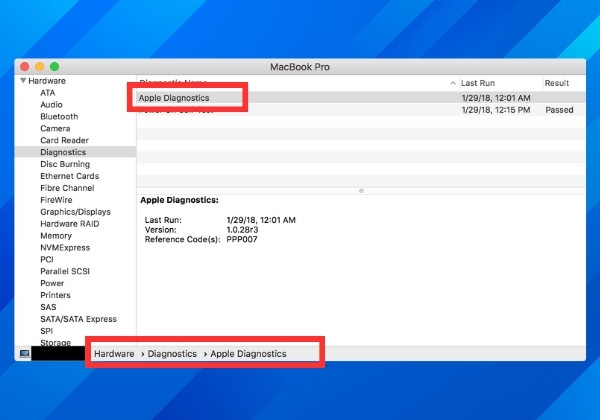Open the SPI section
Viewport: 600px width, 420px height.
[x=47, y=331]
